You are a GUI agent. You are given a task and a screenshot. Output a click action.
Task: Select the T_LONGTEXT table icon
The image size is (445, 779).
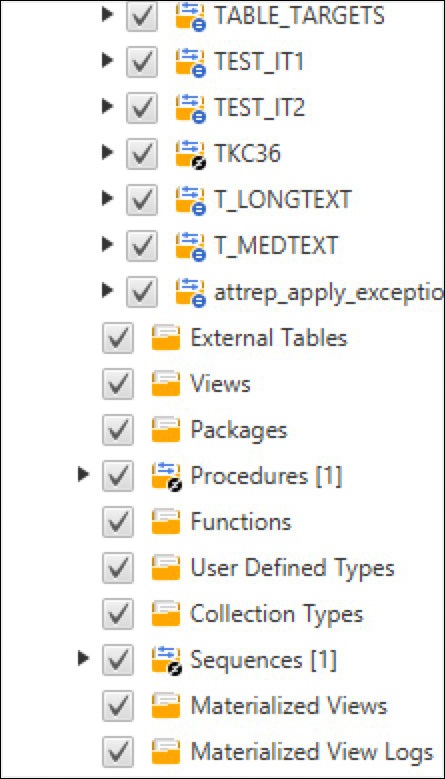click(x=191, y=200)
